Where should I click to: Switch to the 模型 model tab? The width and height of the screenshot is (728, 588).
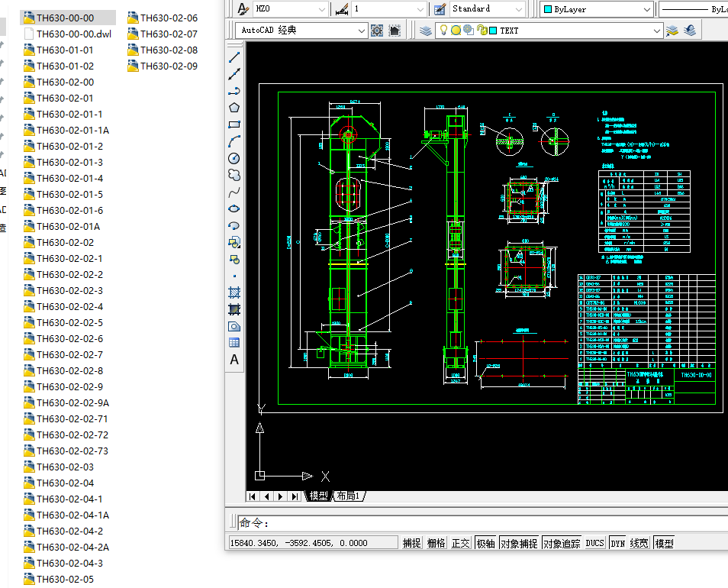pyautogui.click(x=318, y=496)
